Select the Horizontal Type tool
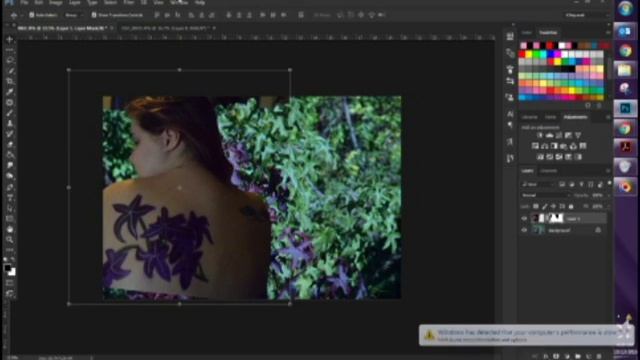Screen dimensions: 640x360 10,198
